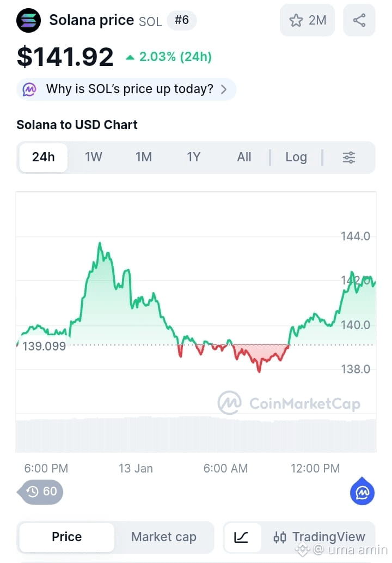Select the 24h time range tab
The width and height of the screenshot is (392, 563).
(x=44, y=158)
